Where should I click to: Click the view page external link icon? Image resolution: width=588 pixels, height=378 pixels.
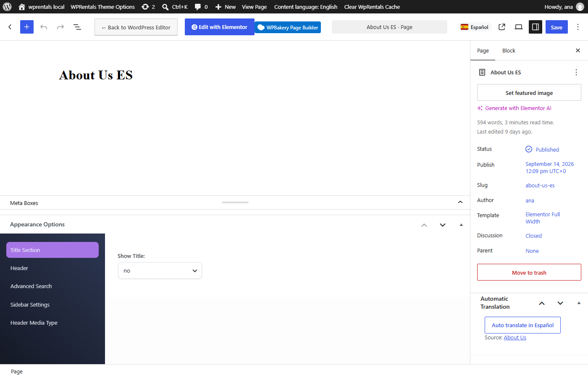coord(502,27)
